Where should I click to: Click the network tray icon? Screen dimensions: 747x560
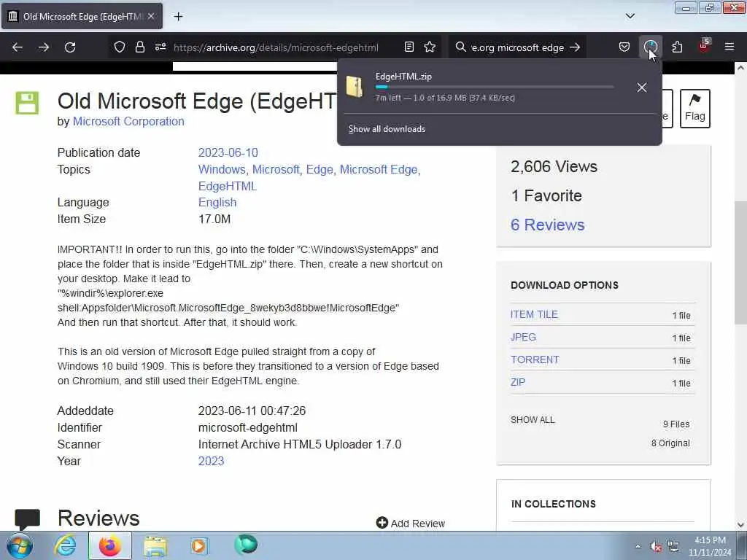(673, 547)
